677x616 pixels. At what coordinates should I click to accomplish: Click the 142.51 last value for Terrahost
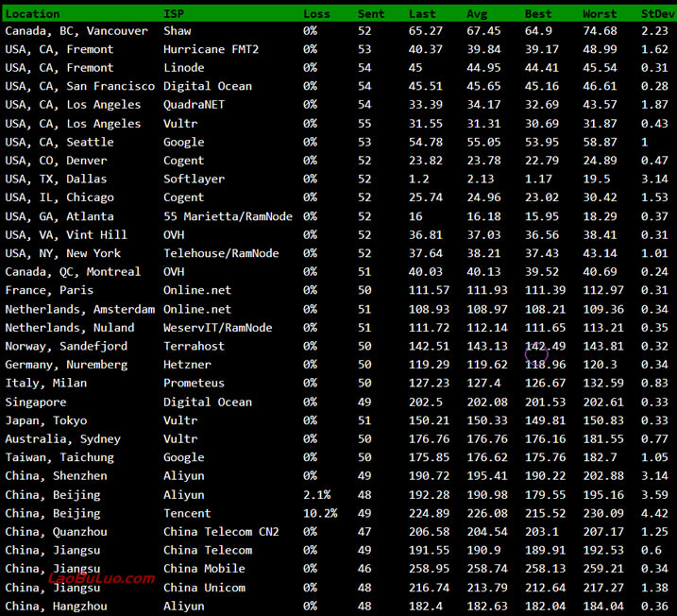tap(430, 346)
